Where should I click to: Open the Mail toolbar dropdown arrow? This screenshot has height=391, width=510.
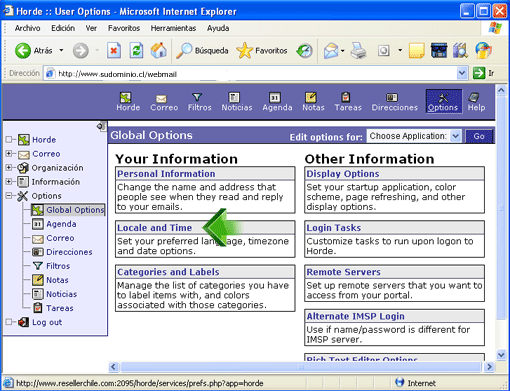(x=343, y=51)
